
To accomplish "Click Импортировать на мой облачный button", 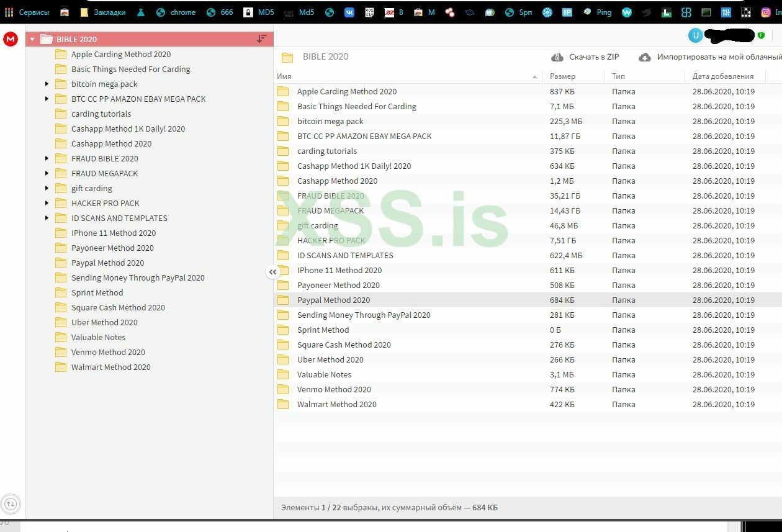I will click(x=719, y=57).
